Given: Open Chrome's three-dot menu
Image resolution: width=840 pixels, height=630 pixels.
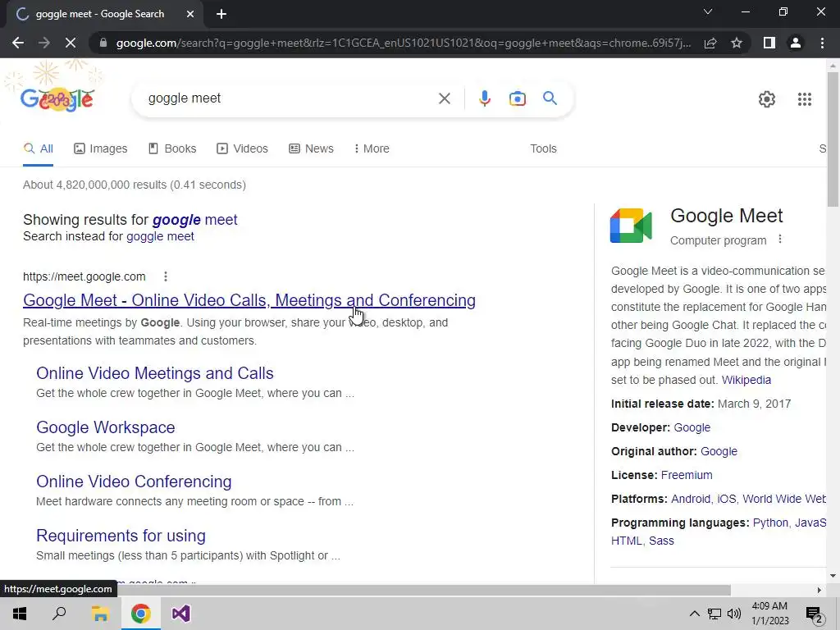Looking at the screenshot, I should (822, 43).
